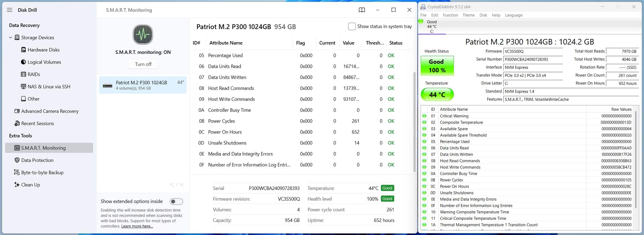
Task: Open the Clean Up tool
Action: pos(30,185)
